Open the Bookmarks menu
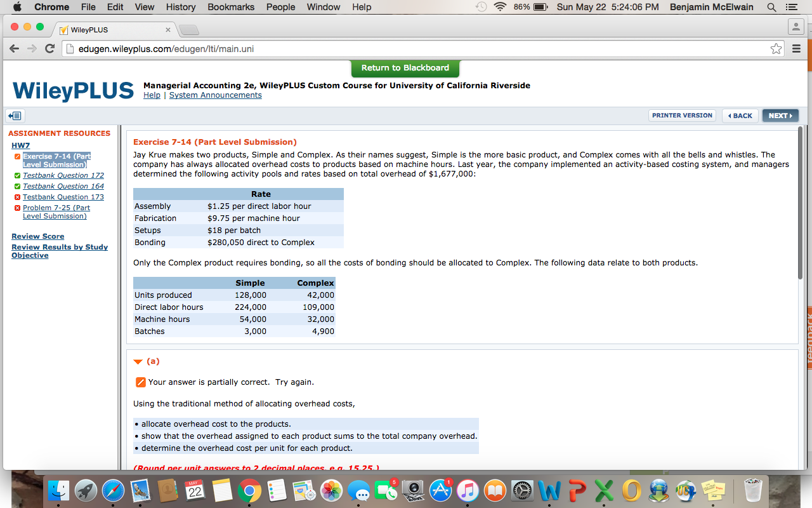The image size is (812, 508). click(x=231, y=7)
